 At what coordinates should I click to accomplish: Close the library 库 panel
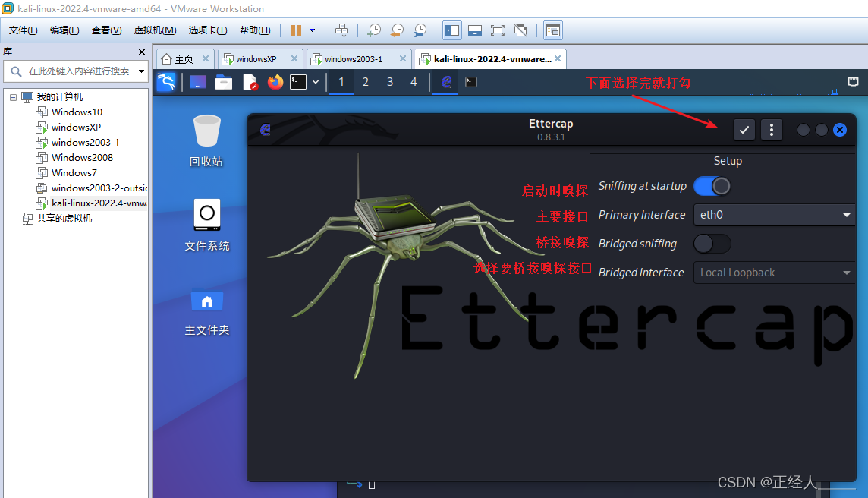tap(142, 52)
